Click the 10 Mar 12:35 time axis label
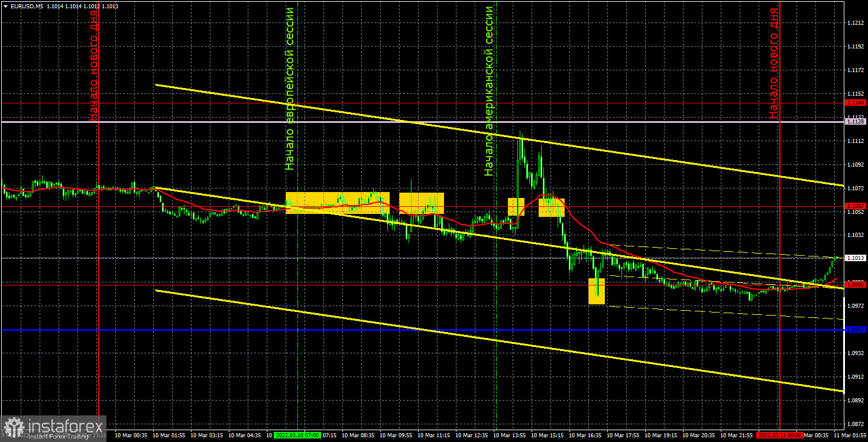Image resolution: width=868 pixels, height=442 pixels. [x=472, y=435]
